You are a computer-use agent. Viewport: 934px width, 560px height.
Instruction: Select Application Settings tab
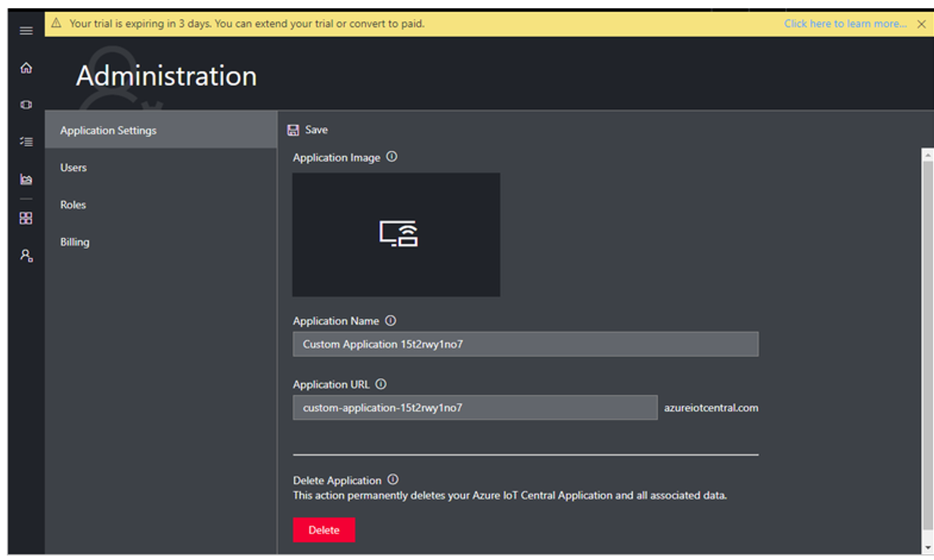[x=161, y=130]
